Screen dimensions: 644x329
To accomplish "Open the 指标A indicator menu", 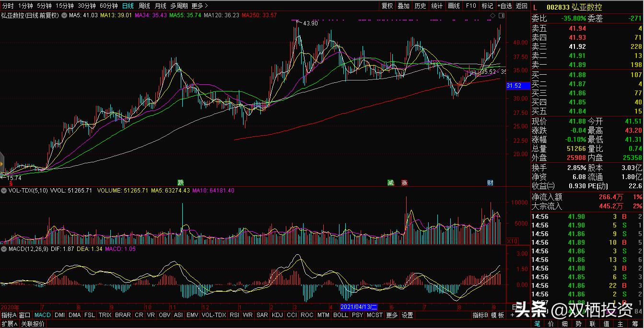I will [x=9, y=315].
